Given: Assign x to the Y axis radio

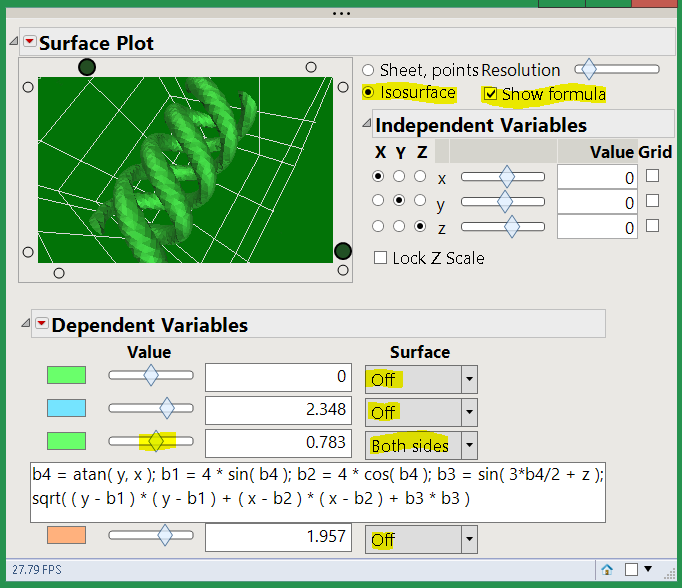Looking at the screenshot, I should tap(399, 176).
